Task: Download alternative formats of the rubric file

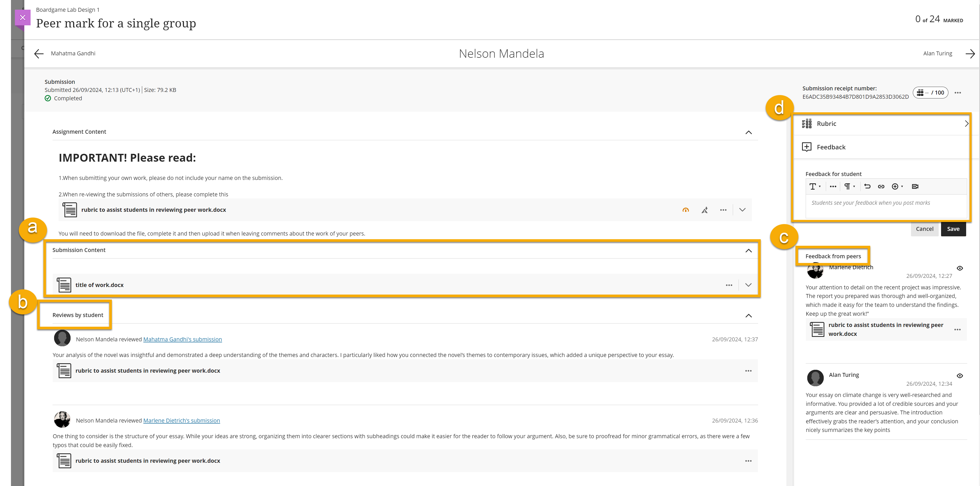Action: click(705, 209)
